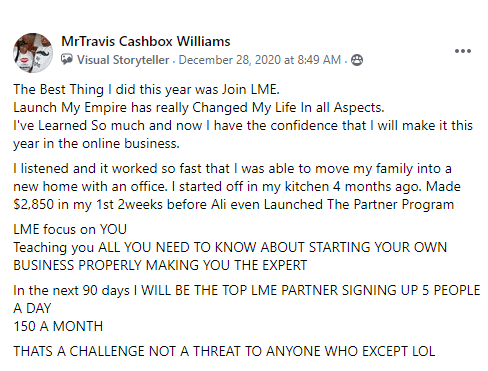The image size is (488, 371).
Task: Click the line 'new home with an office'
Action: coord(237,187)
